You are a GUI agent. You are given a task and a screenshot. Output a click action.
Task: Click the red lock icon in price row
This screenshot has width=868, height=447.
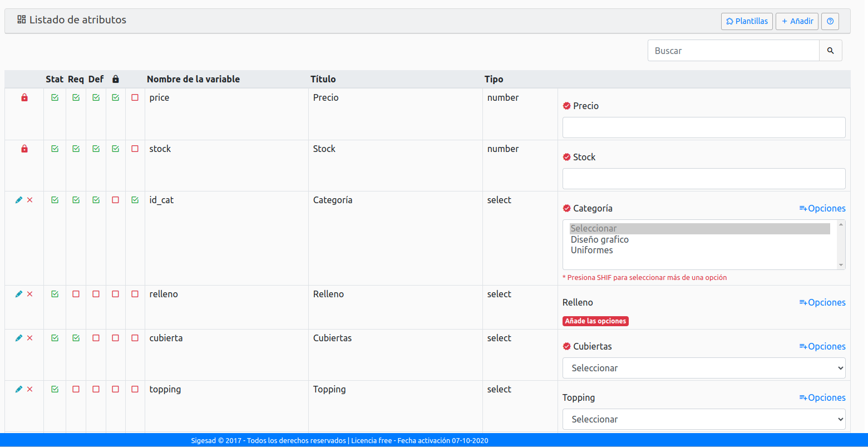point(24,97)
